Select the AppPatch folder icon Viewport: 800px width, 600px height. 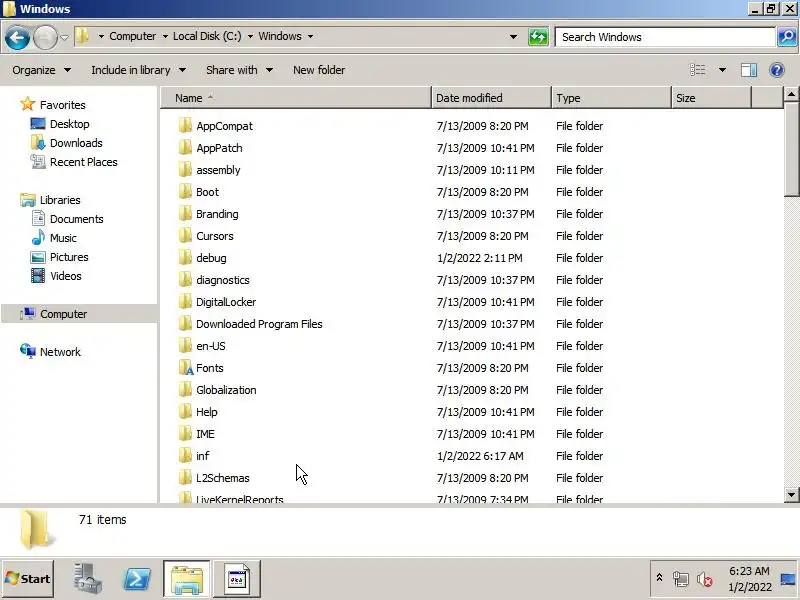pyautogui.click(x=185, y=147)
